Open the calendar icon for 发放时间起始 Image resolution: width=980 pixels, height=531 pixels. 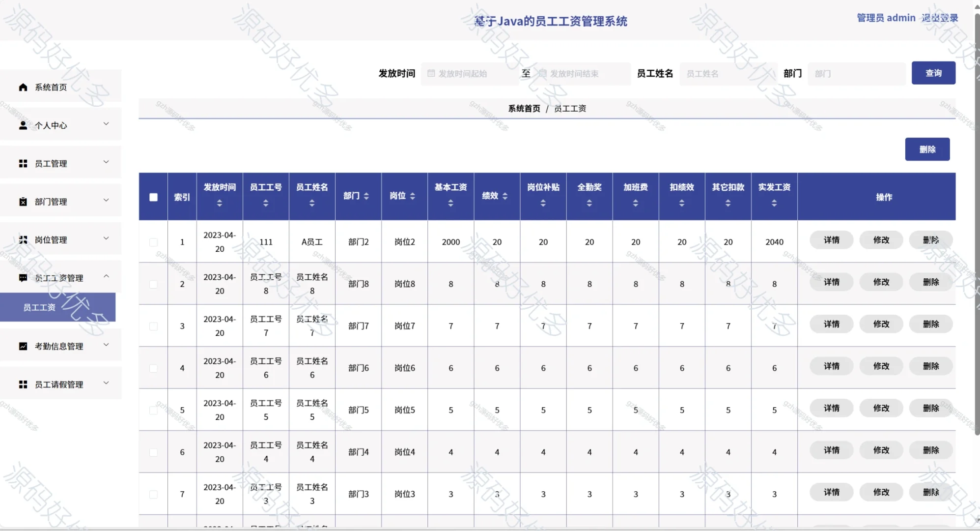coord(431,73)
